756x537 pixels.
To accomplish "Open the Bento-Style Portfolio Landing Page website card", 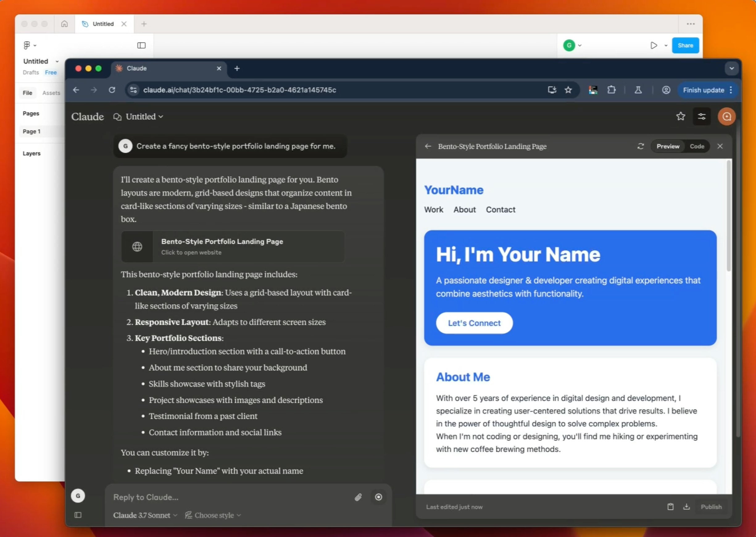I will [233, 247].
